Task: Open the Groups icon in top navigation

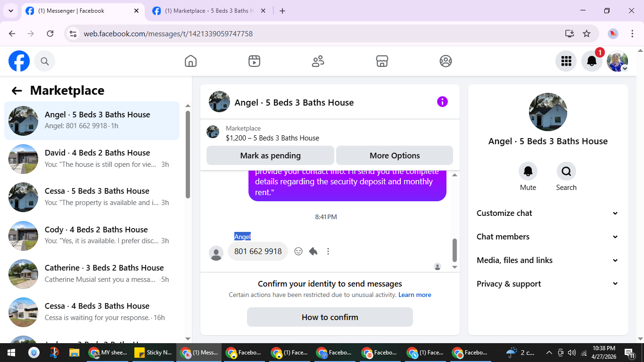Action: (x=446, y=61)
